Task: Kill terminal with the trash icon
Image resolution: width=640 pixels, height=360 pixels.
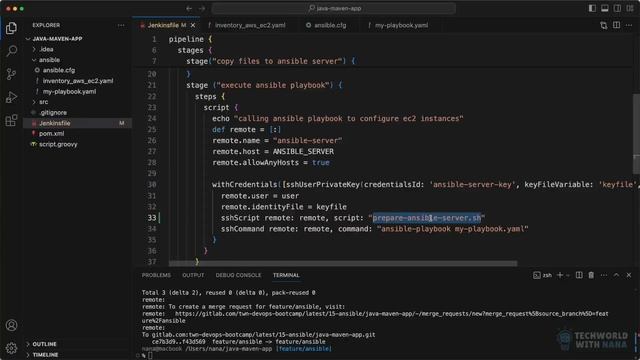Action: (591, 275)
